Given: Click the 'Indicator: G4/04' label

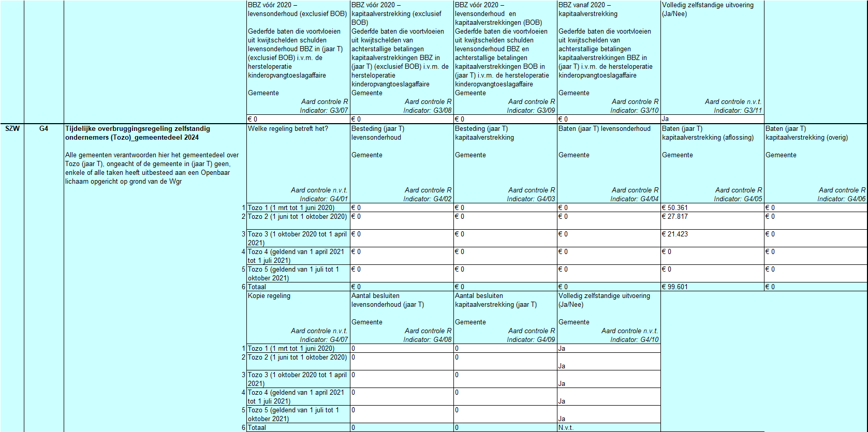Looking at the screenshot, I should (x=635, y=199).
